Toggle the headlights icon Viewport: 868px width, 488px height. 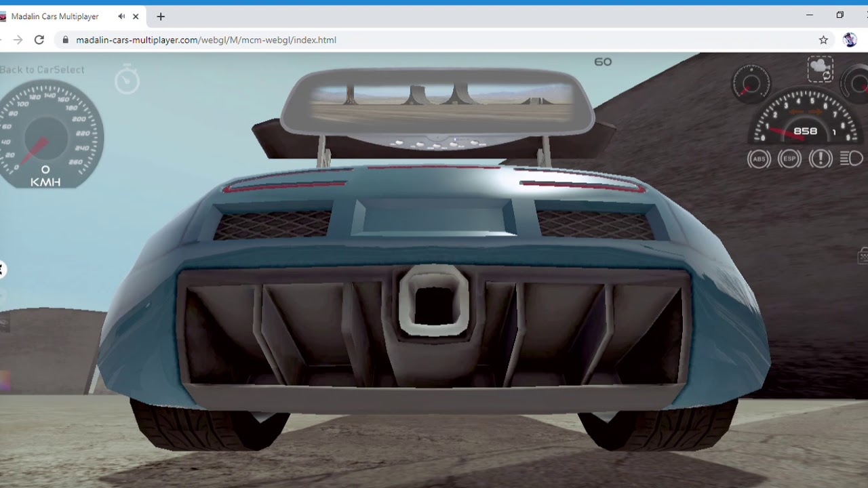(851, 159)
